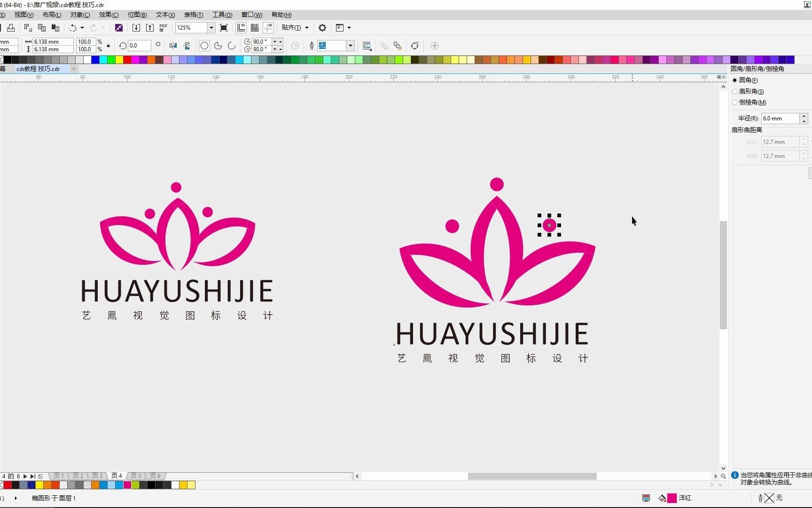Open the 对象 menu
The height and width of the screenshot is (508, 812).
click(x=80, y=15)
